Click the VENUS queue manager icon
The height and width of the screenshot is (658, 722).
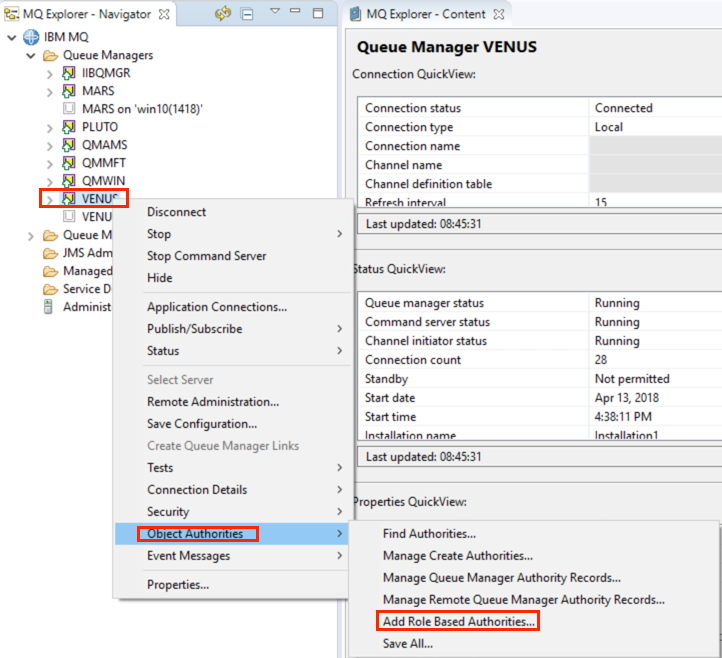pyautogui.click(x=69, y=199)
